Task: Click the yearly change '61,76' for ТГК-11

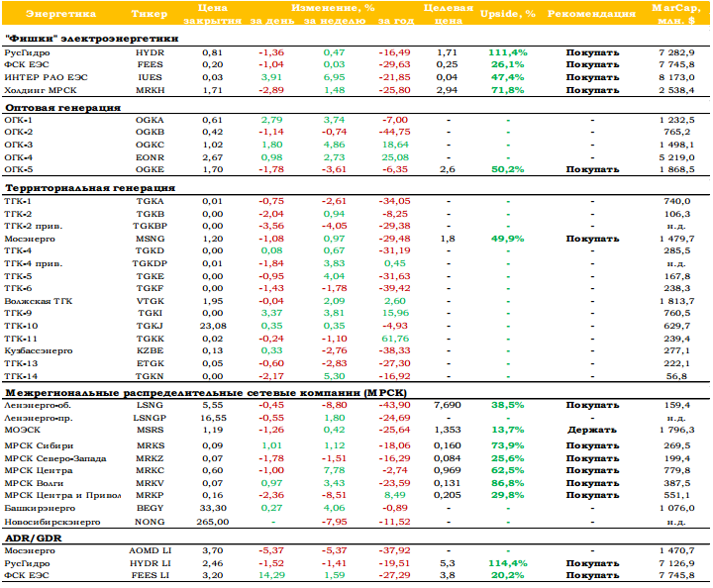Action: click(395, 339)
